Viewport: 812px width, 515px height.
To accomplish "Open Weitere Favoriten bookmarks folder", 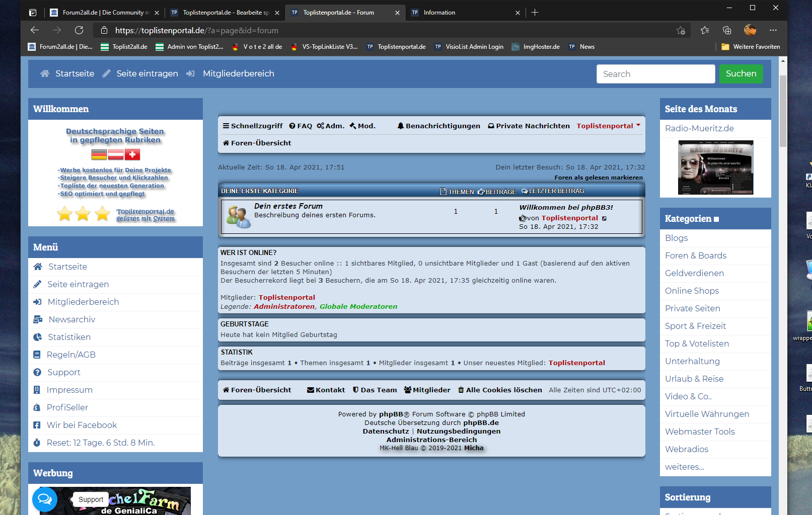I will [750, 47].
